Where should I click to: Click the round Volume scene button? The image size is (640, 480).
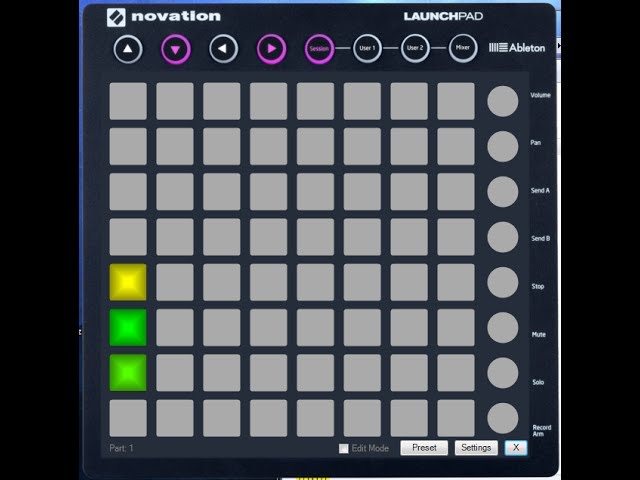click(x=502, y=101)
